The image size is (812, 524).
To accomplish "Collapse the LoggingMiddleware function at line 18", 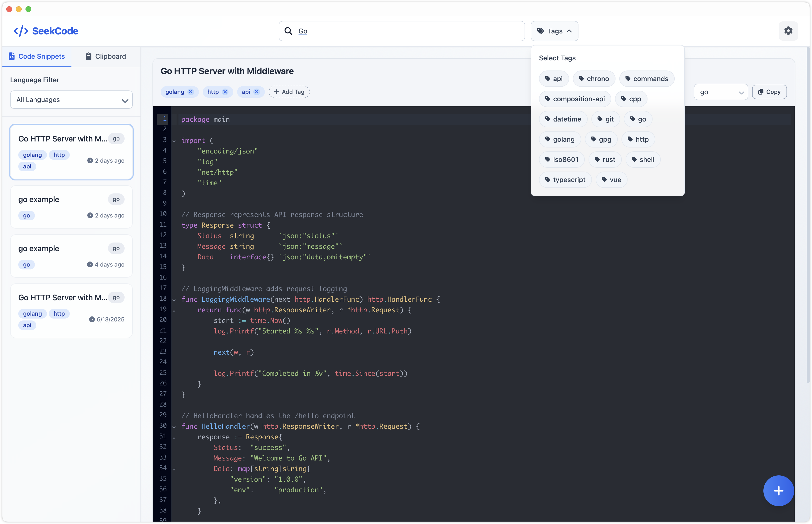I will point(174,300).
